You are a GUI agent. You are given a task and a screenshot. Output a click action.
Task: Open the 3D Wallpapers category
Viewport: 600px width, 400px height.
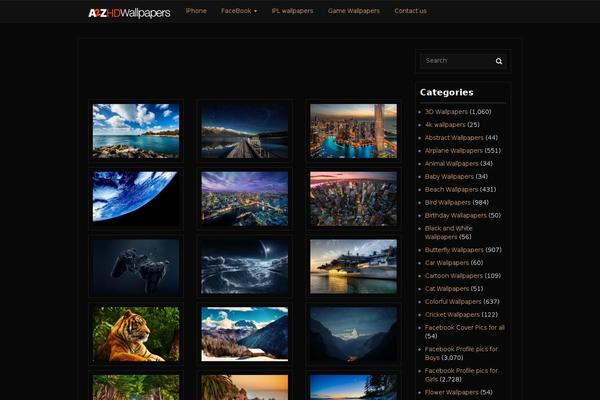446,112
